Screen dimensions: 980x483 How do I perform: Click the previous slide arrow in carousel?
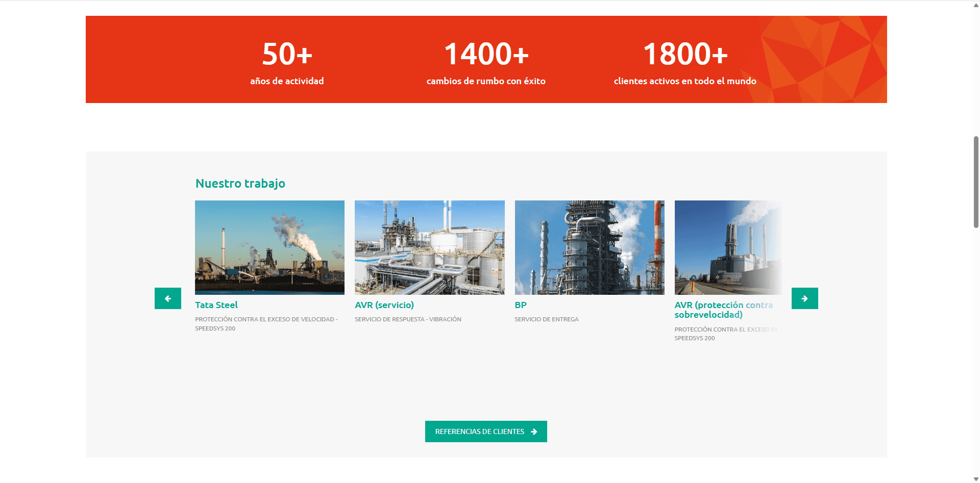tap(168, 298)
